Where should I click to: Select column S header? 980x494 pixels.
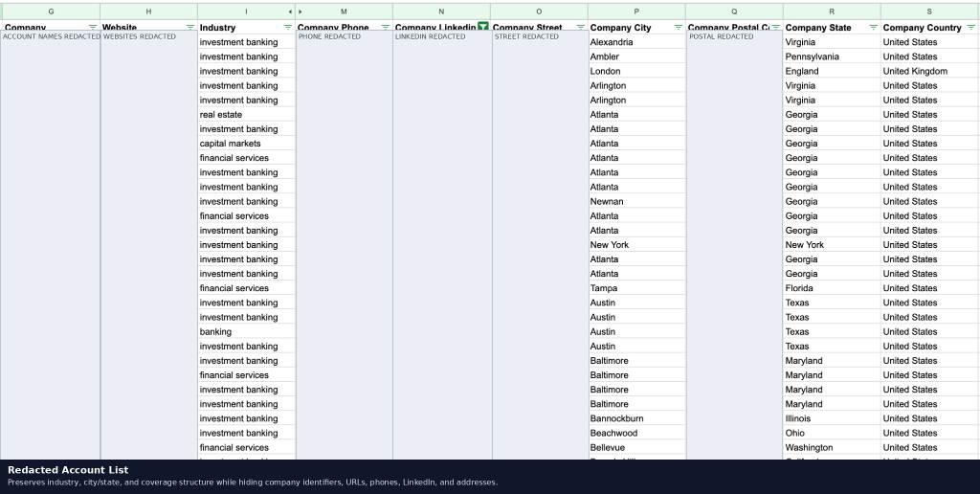click(928, 11)
